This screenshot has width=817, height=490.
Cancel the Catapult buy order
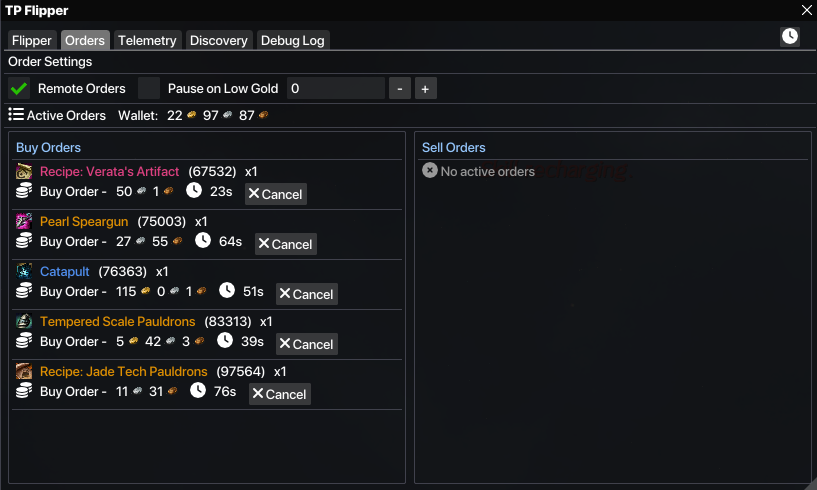(306, 294)
